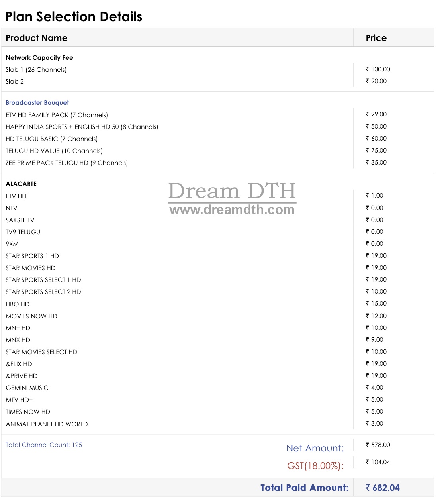The height and width of the screenshot is (502, 448).
Task: Select the '&FLIX HD' channel row
Action: click(19, 364)
